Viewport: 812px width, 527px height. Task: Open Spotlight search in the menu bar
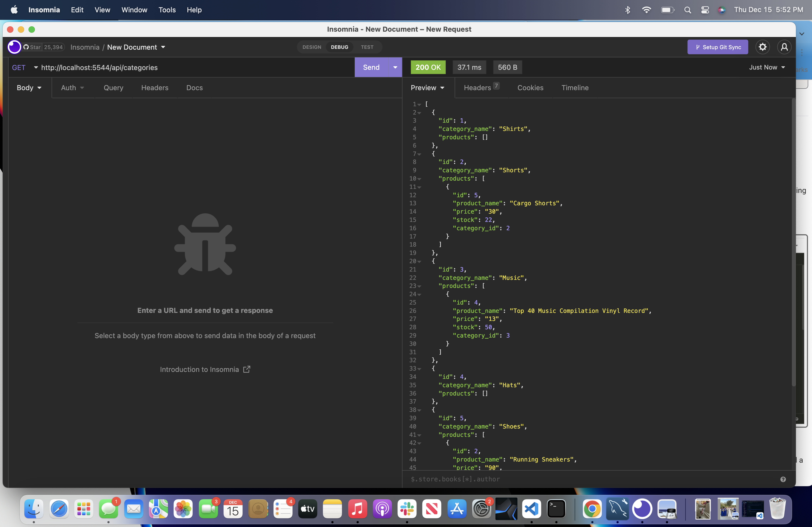687,10
